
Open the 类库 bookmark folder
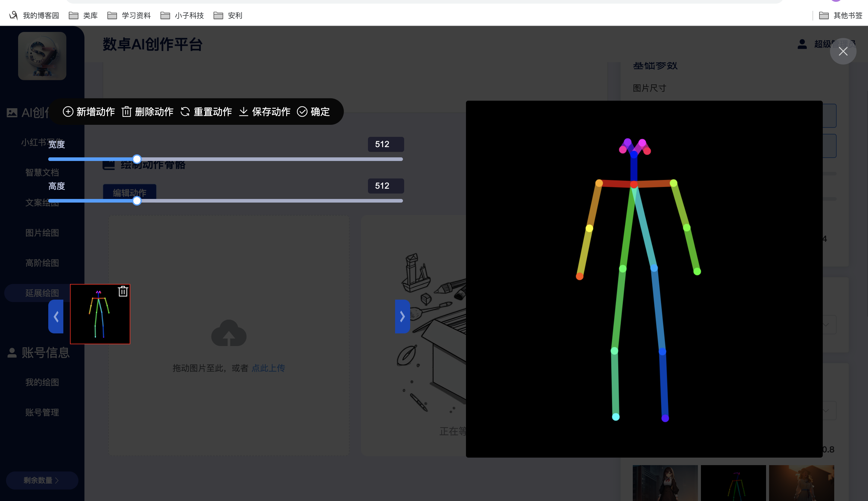click(83, 15)
